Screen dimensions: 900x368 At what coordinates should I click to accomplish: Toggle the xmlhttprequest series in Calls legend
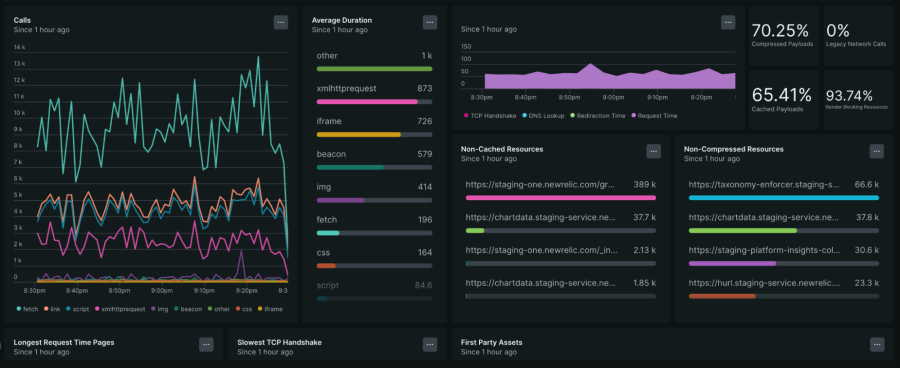pos(120,309)
